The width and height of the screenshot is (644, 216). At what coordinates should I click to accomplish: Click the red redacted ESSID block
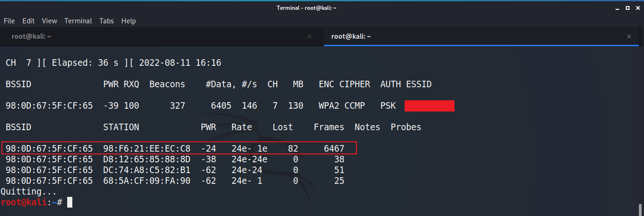pyautogui.click(x=429, y=106)
